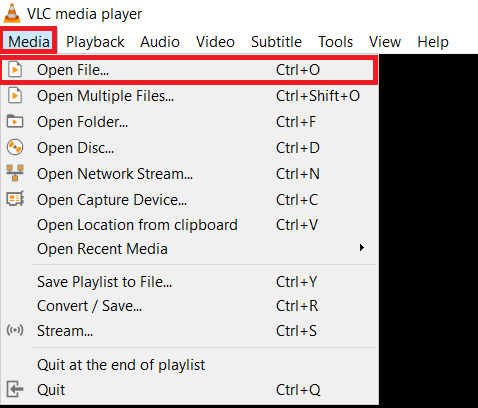The image size is (478, 408).
Task: Open the Tools menu
Action: pyautogui.click(x=335, y=42)
